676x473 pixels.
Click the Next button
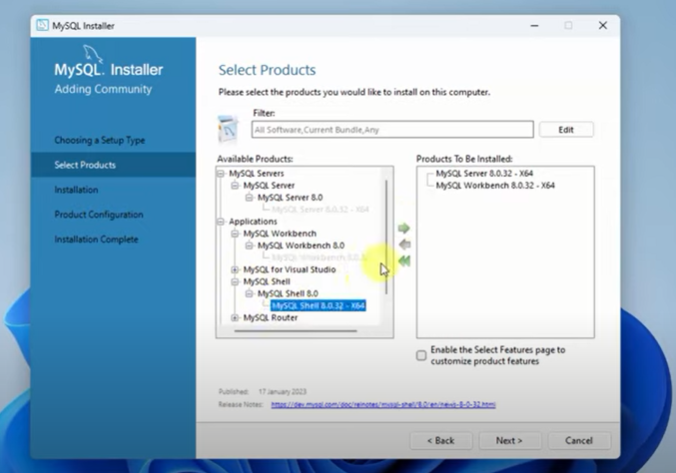(509, 441)
